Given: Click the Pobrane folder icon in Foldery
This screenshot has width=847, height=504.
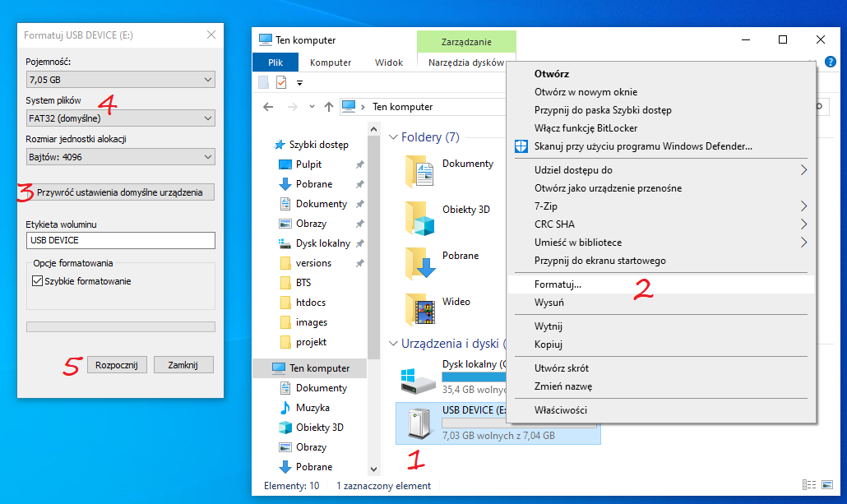Looking at the screenshot, I should (x=419, y=264).
